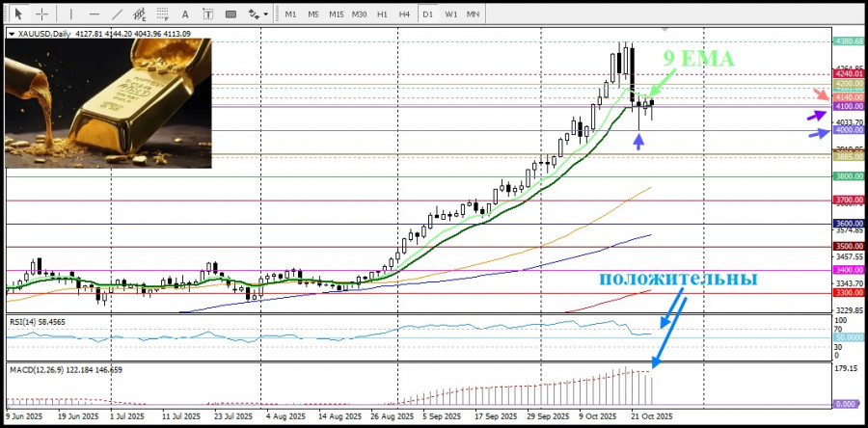
Task: Switch to the M1 timeframe
Action: pos(290,13)
